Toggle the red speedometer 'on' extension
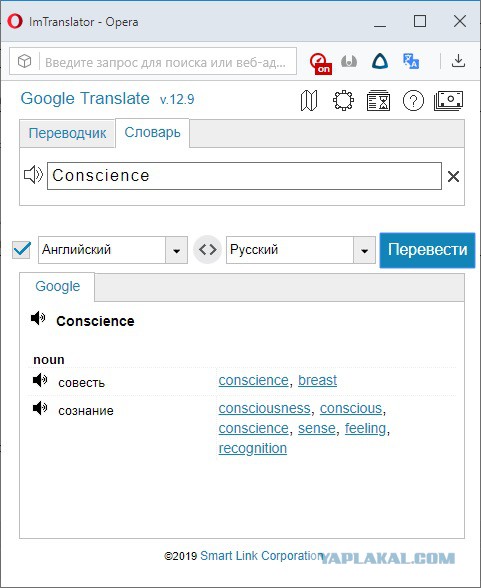This screenshot has width=481, height=588. [321, 63]
